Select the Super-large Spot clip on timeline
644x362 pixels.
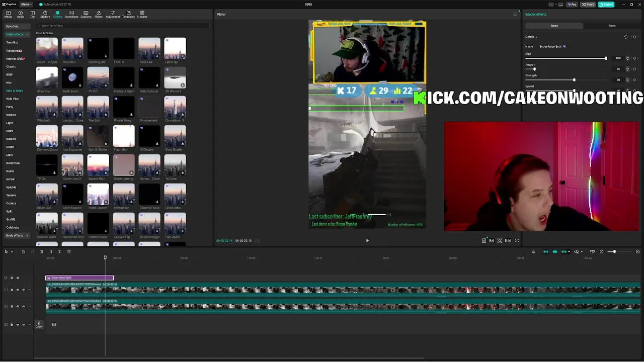[79, 278]
